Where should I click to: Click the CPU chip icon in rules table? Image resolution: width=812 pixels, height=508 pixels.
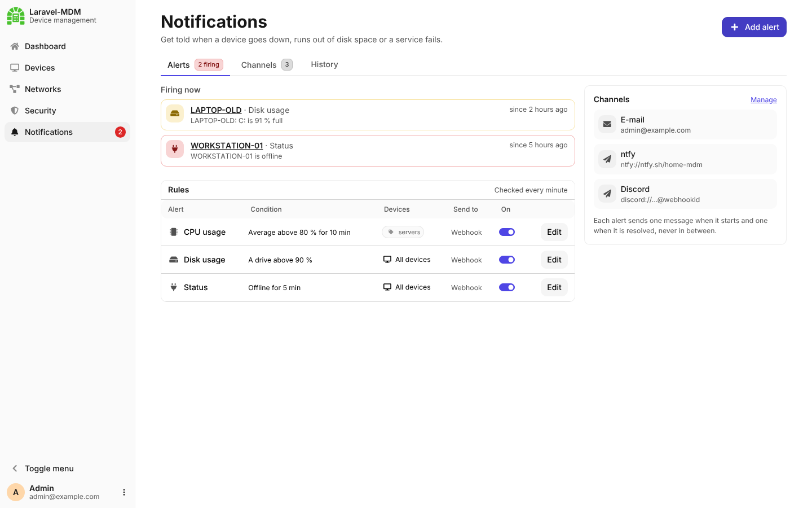174,232
